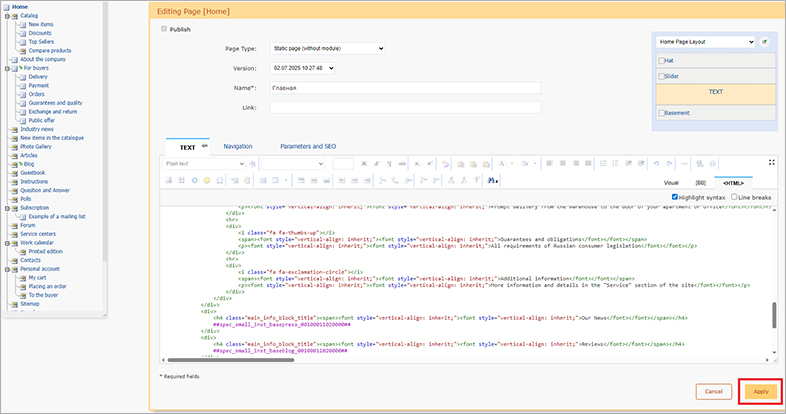Viewport: 786px width, 414px height.
Task: Click the redo icon in editor toolbar
Action: 668,163
